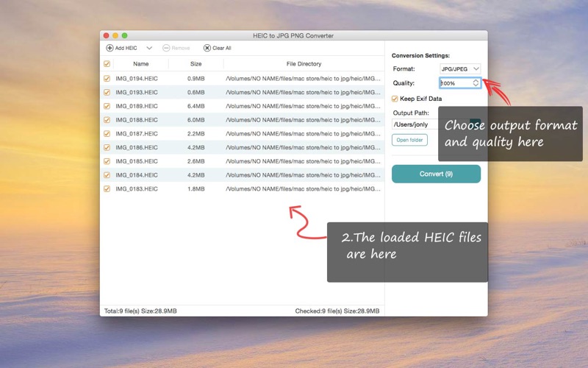This screenshot has width=588, height=368.
Task: Click the 6.0MB size cell
Action: [x=196, y=120]
